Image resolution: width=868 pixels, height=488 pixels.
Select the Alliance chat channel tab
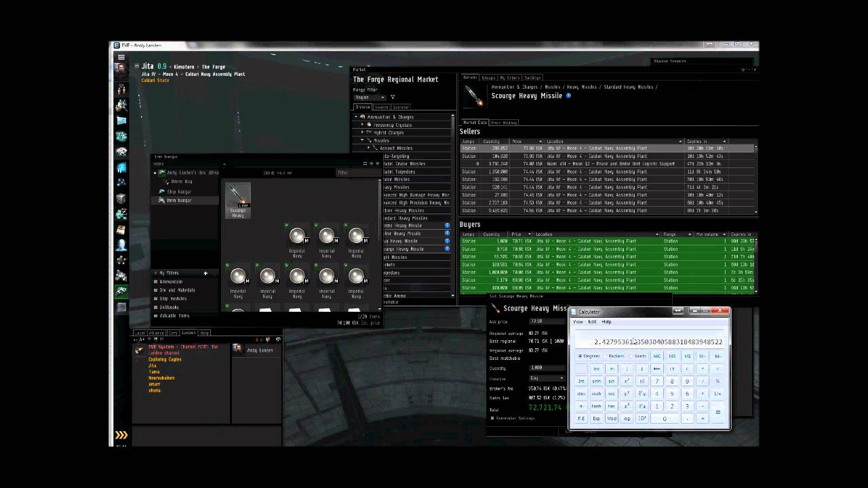tap(157, 333)
